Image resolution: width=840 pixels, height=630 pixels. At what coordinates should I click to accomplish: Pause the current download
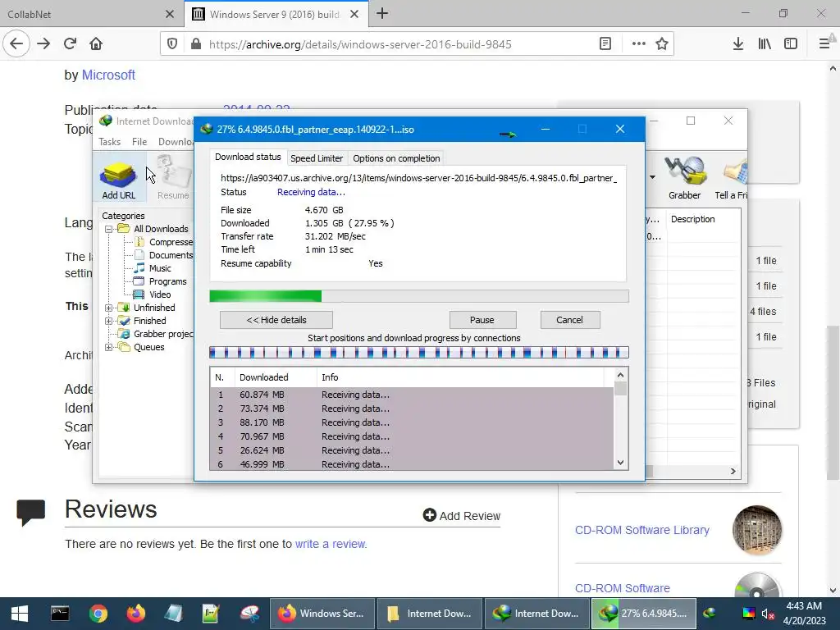482,320
